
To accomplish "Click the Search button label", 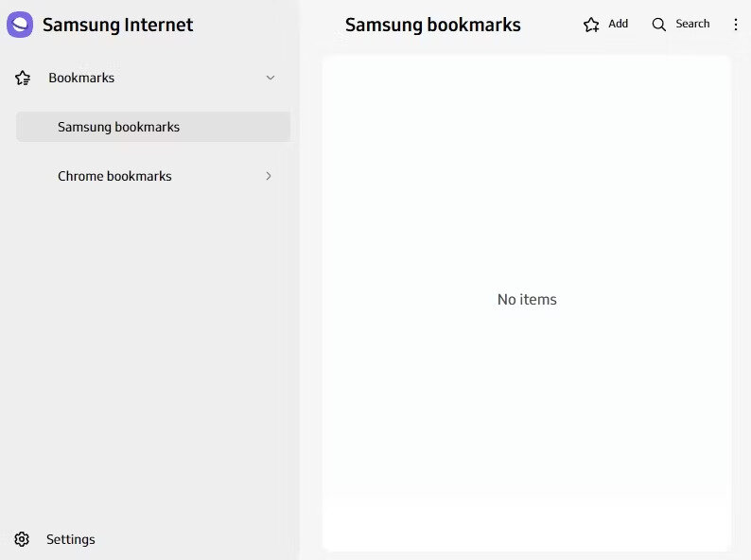I will [692, 24].
